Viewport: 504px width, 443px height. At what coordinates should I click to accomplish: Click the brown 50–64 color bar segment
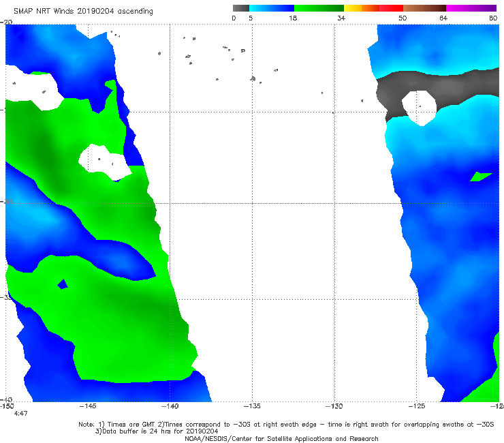(x=424, y=8)
